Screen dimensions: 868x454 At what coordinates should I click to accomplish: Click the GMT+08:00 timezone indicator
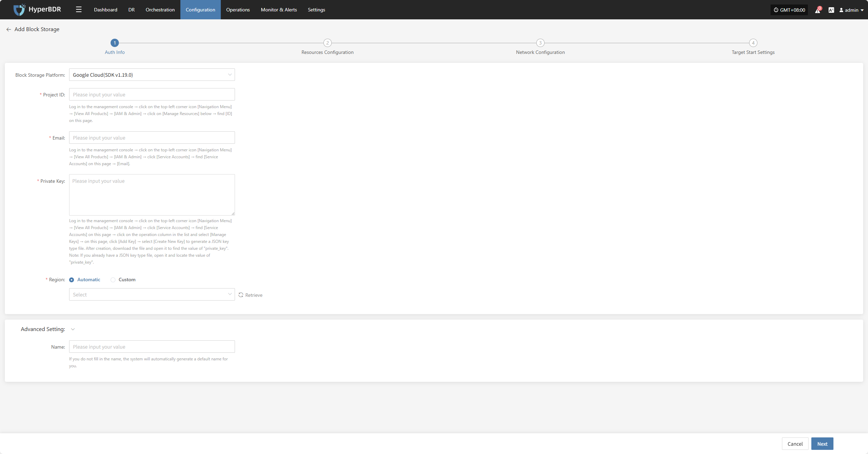(789, 10)
